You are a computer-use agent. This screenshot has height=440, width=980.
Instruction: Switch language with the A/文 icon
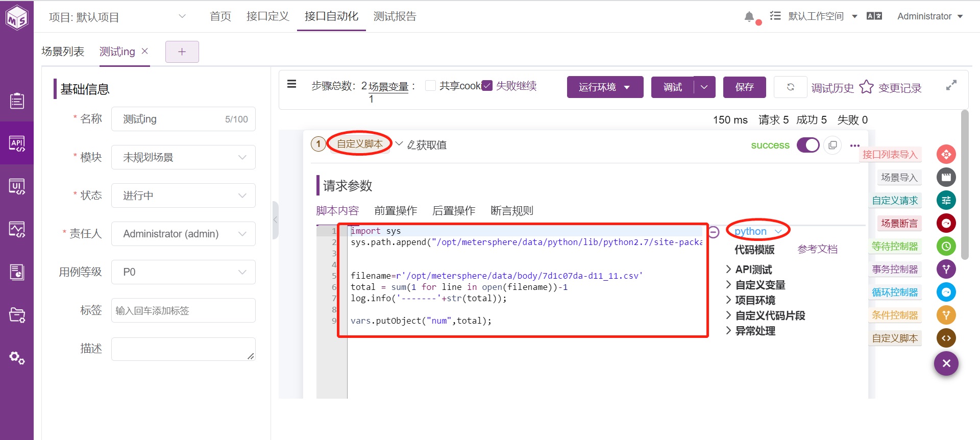tap(874, 16)
